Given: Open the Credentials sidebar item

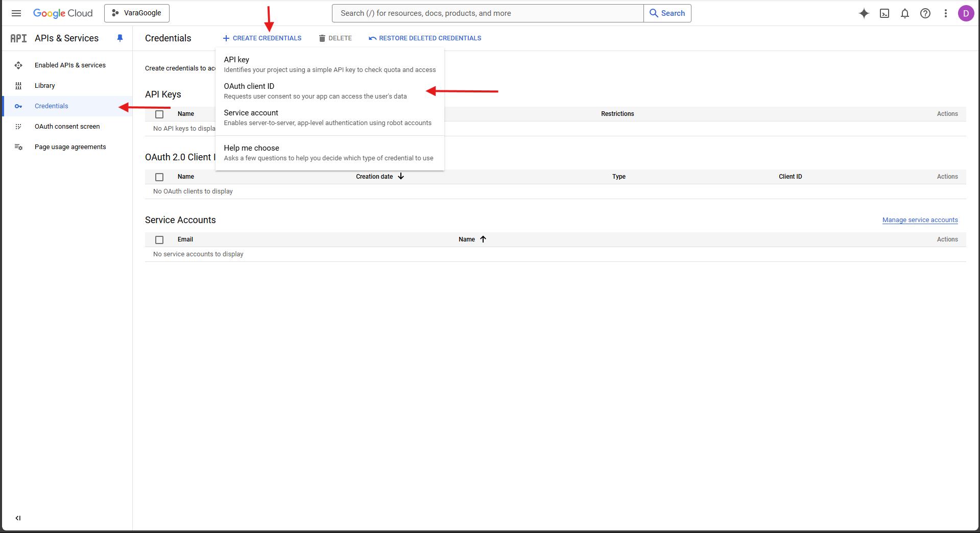Looking at the screenshot, I should click(x=67, y=106).
